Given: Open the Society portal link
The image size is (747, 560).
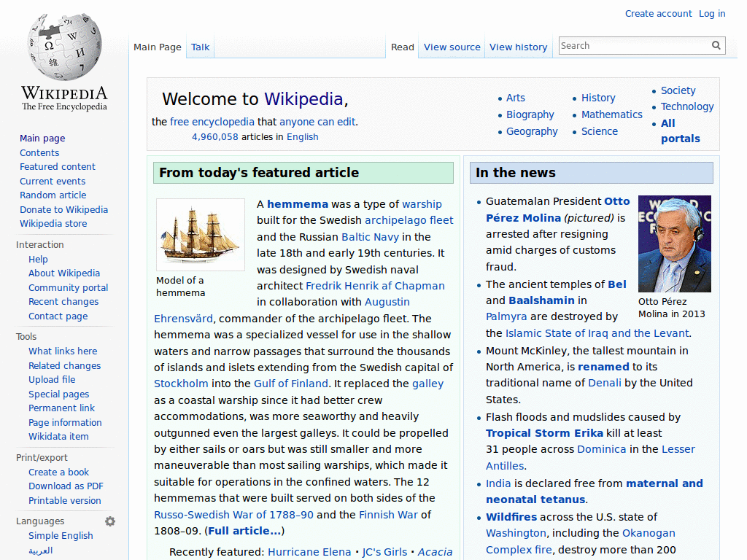Looking at the screenshot, I should [x=678, y=90].
